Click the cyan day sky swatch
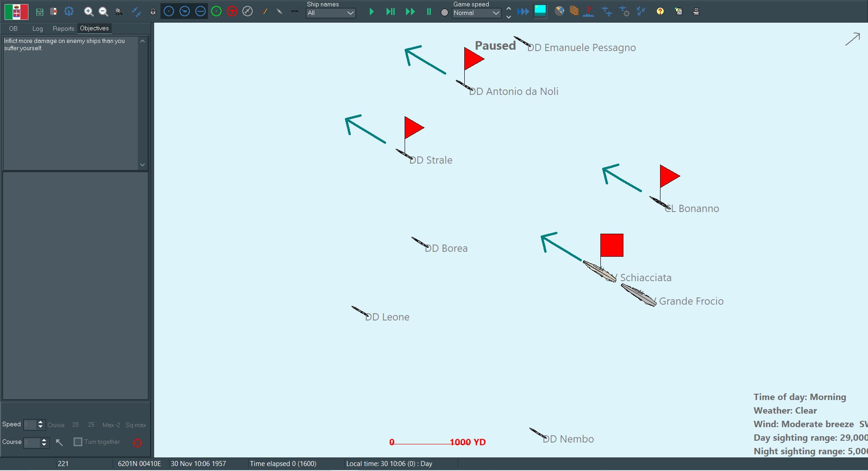 tap(540, 11)
